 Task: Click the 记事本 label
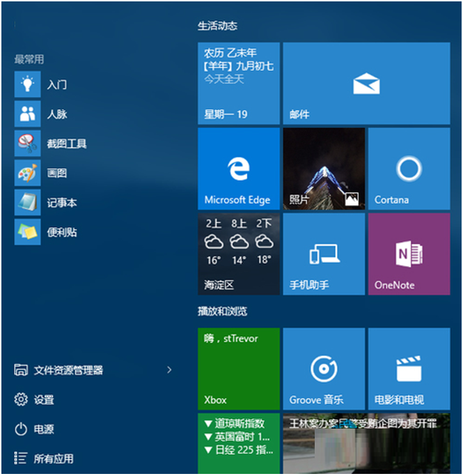[62, 203]
